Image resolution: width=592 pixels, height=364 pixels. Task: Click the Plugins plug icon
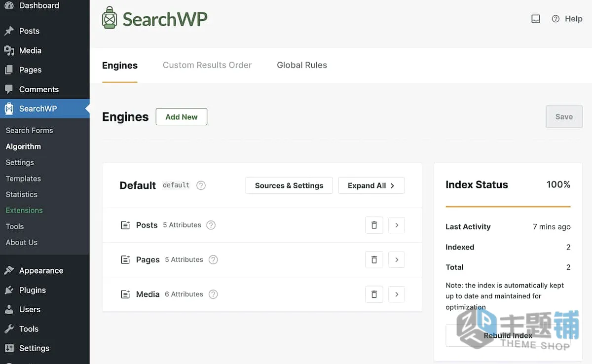point(9,290)
